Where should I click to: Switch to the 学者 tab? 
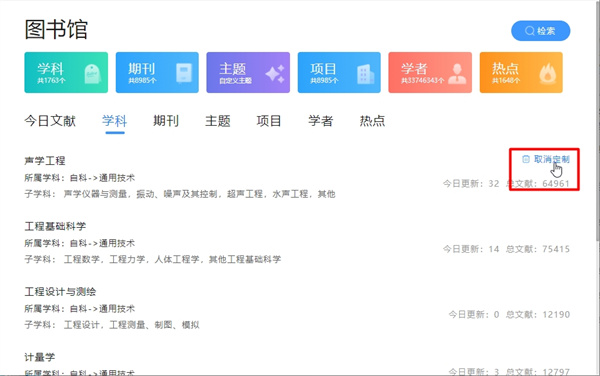click(320, 121)
